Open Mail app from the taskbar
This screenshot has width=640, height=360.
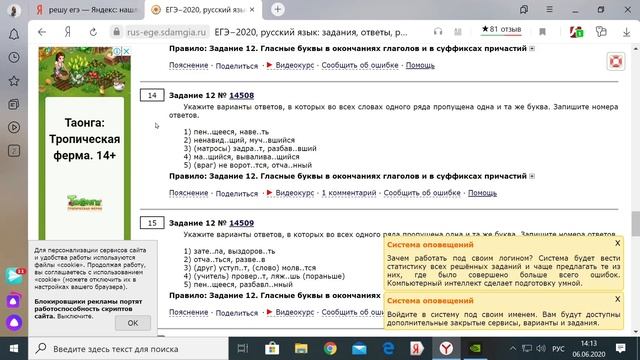point(359,349)
